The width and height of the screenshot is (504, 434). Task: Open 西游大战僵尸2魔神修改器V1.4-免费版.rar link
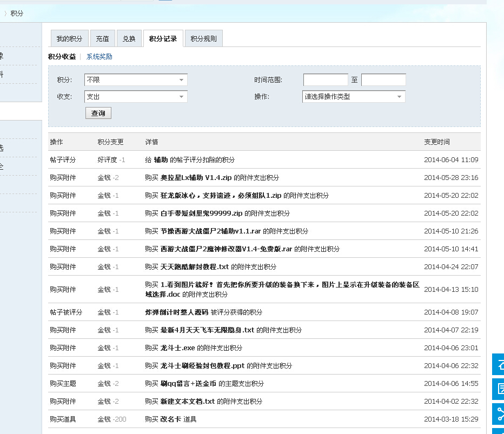[226, 249]
